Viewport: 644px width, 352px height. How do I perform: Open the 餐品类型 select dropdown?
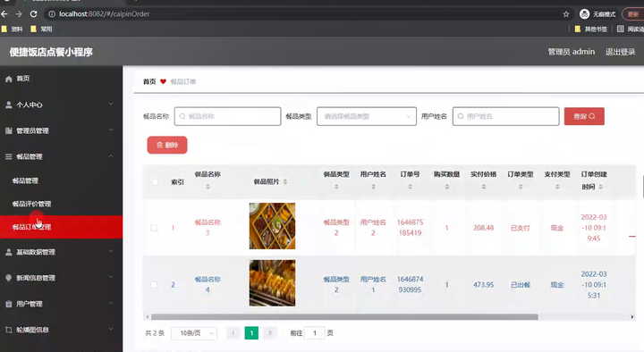coord(367,116)
